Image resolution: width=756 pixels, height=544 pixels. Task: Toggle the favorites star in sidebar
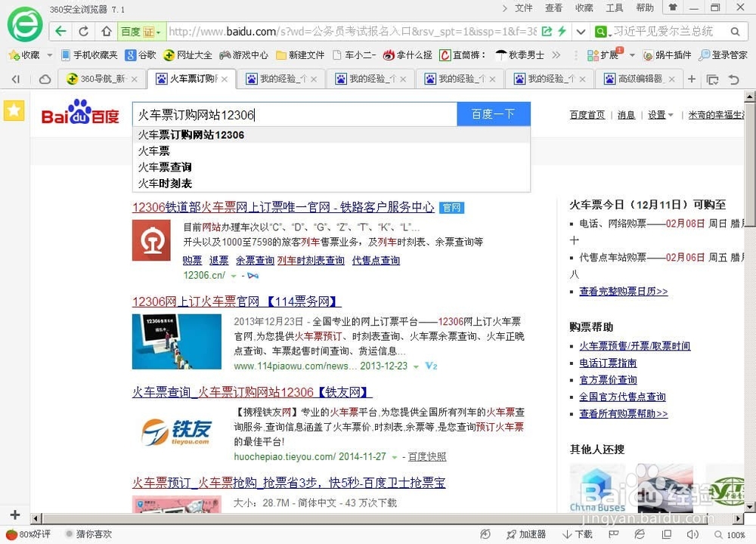14,111
